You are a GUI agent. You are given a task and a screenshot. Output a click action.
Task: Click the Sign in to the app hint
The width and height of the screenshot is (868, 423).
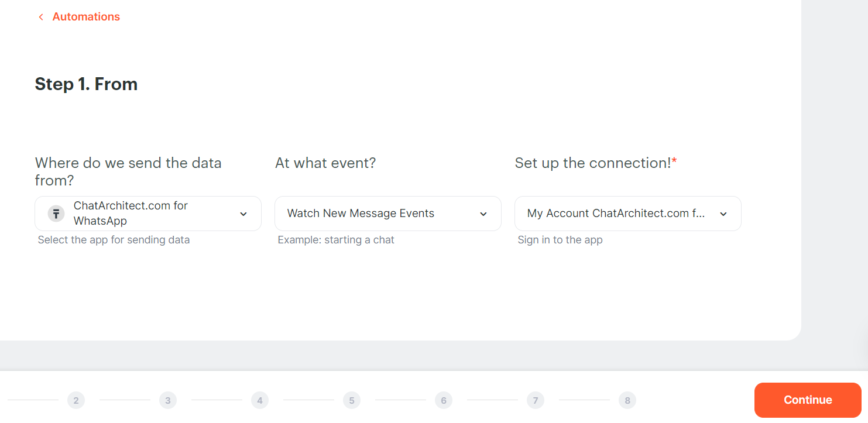pyautogui.click(x=560, y=240)
